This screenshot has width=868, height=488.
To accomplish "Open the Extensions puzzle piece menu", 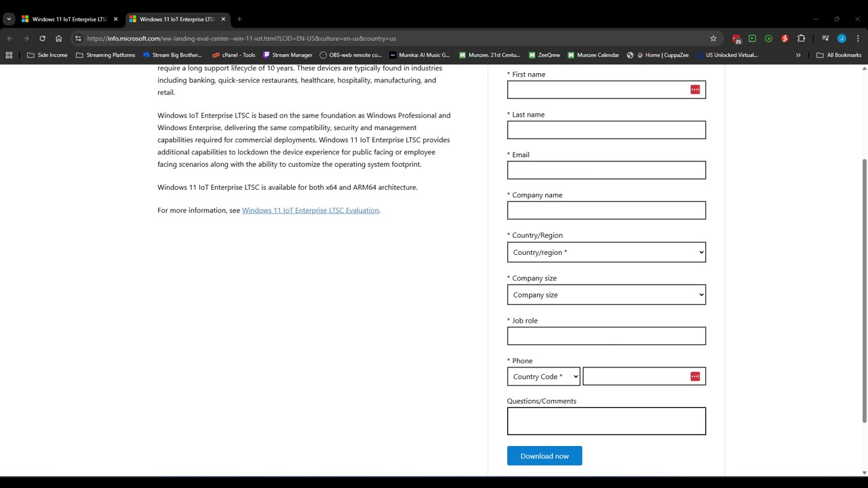I will [x=801, y=39].
